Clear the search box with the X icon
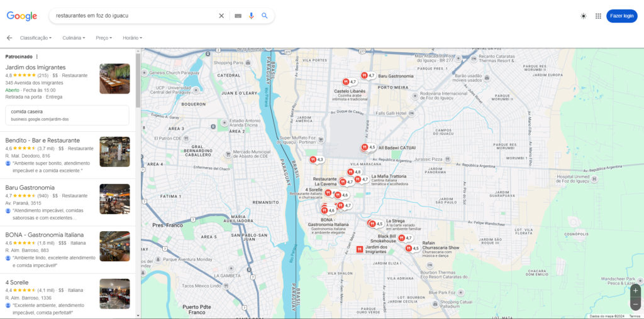Screen dimensions: 644x319 [221, 16]
